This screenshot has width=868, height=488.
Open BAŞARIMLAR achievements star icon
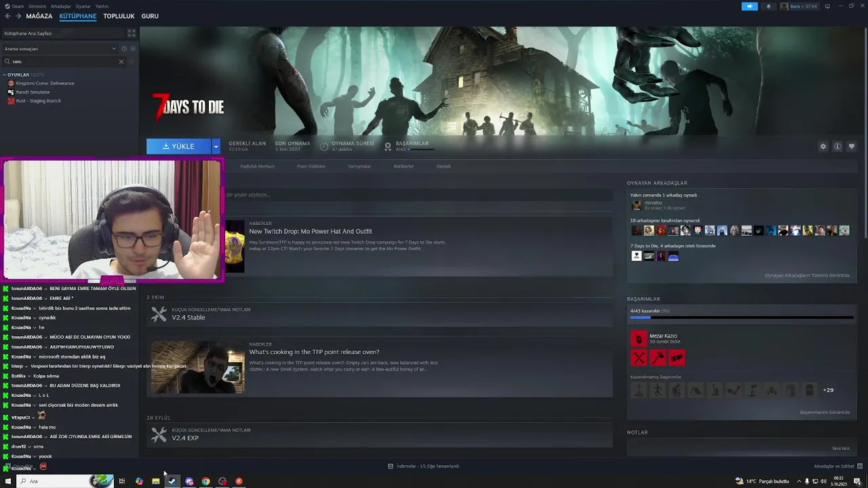point(388,146)
